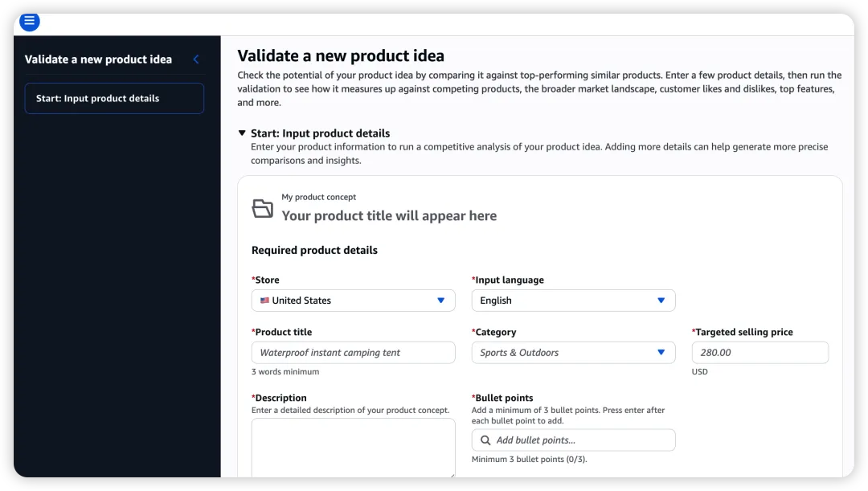The width and height of the screenshot is (868, 491).
Task: Click the English language selection text
Action: click(495, 301)
